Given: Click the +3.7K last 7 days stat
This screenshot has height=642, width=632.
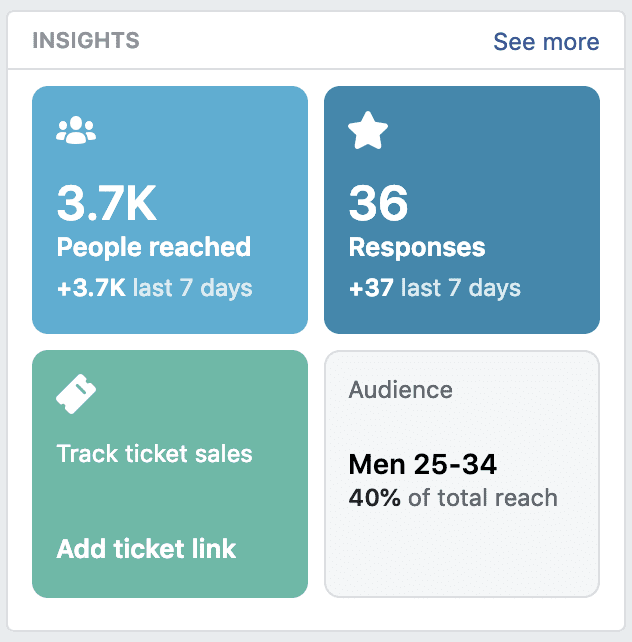Looking at the screenshot, I should coord(154,289).
